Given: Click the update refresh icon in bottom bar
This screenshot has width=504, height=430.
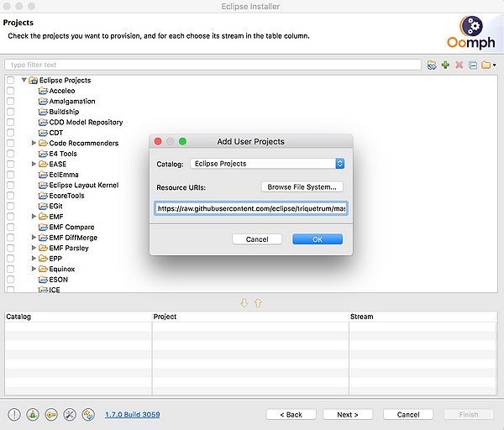Looking at the screenshot, I should tap(88, 415).
